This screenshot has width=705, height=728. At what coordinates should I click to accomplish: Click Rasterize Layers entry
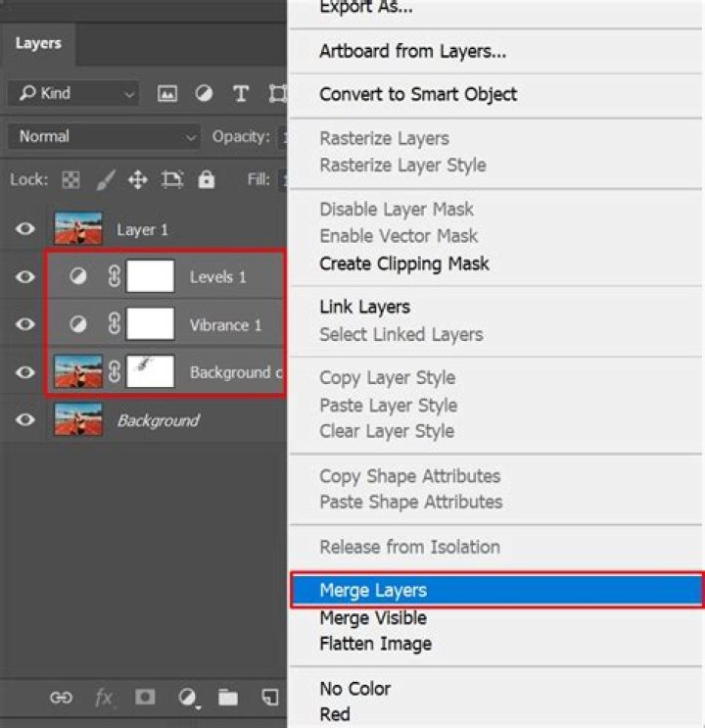point(384,138)
